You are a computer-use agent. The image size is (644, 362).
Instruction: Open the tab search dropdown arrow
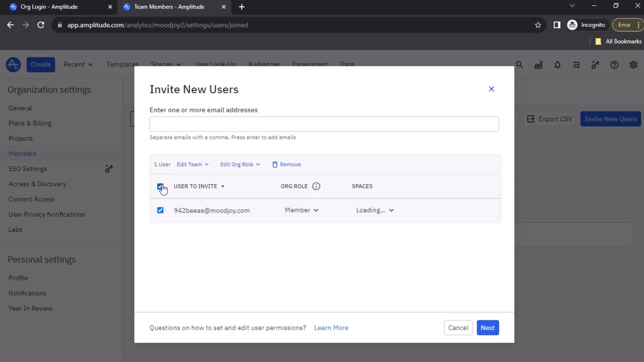pos(572,6)
